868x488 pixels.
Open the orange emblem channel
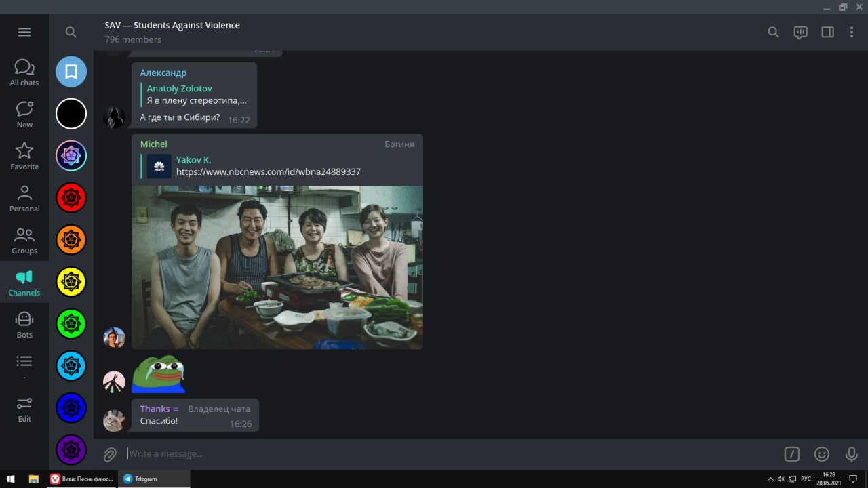click(x=71, y=239)
